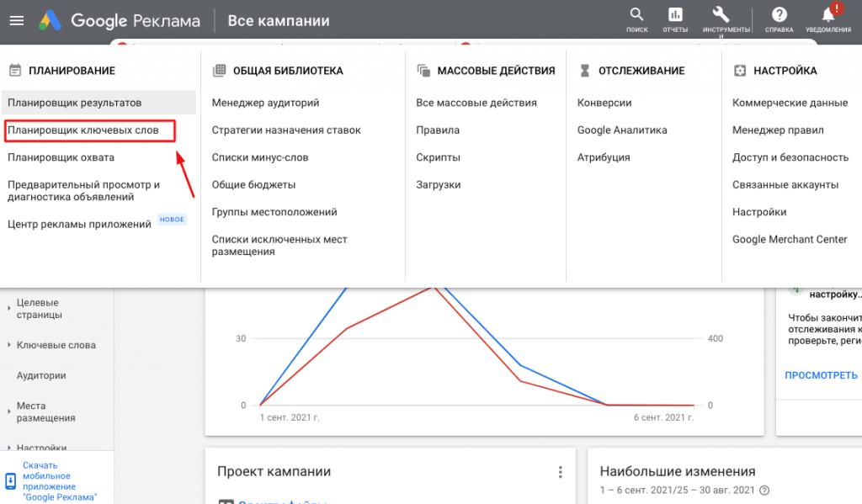862x504 pixels.
Task: Open Атрибуция
Action: (603, 157)
